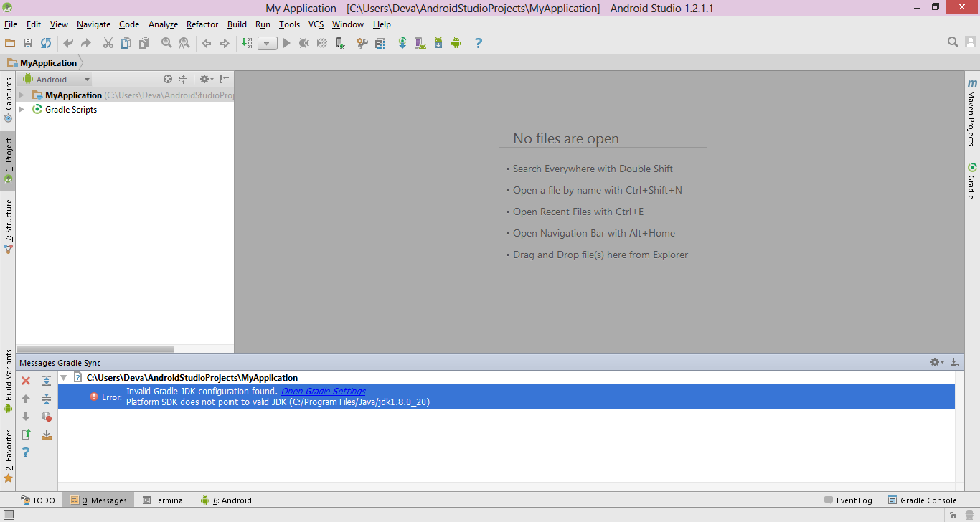Open the Event Log button

point(848,500)
